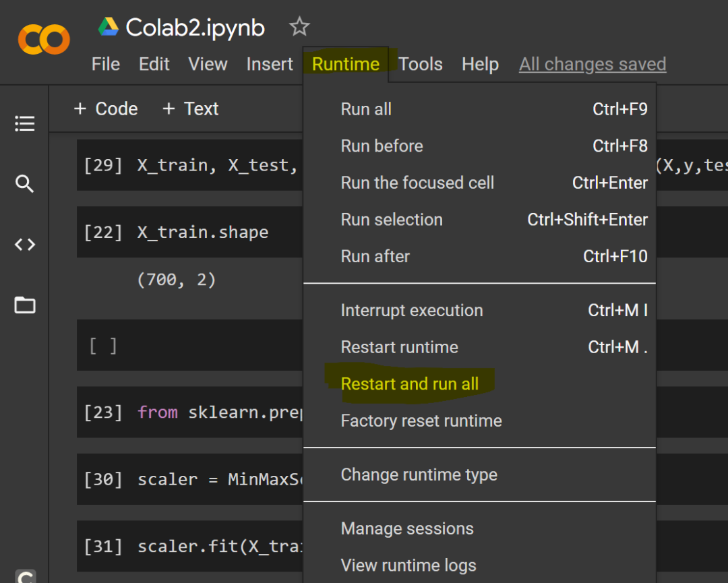The image size is (728, 583).
Task: Open the code snippets sidebar icon
Action: click(x=25, y=245)
